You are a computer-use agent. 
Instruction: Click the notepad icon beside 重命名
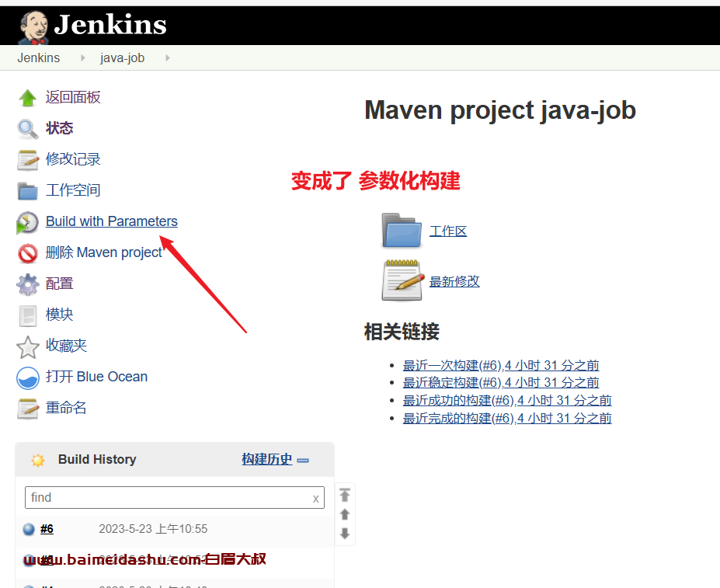click(27, 409)
